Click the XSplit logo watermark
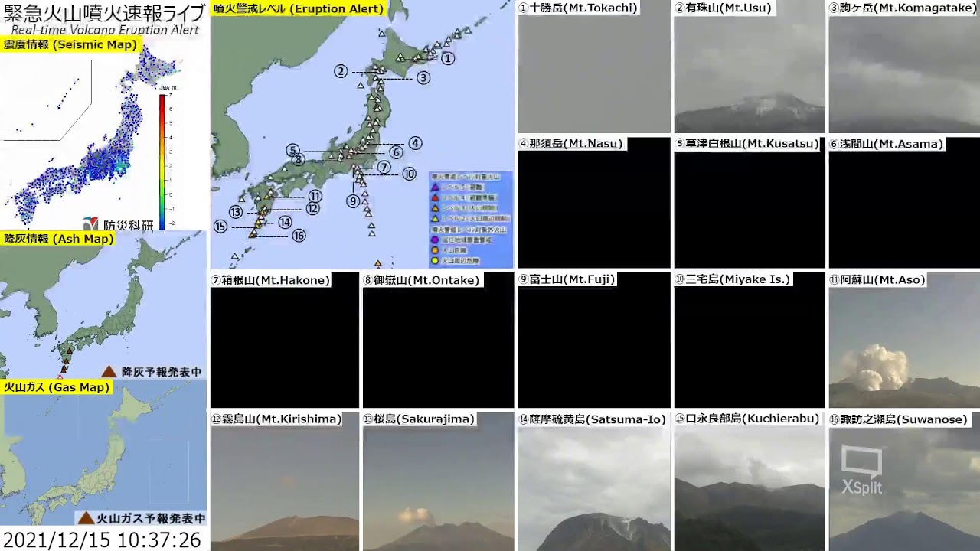The width and height of the screenshot is (980, 551). click(861, 470)
